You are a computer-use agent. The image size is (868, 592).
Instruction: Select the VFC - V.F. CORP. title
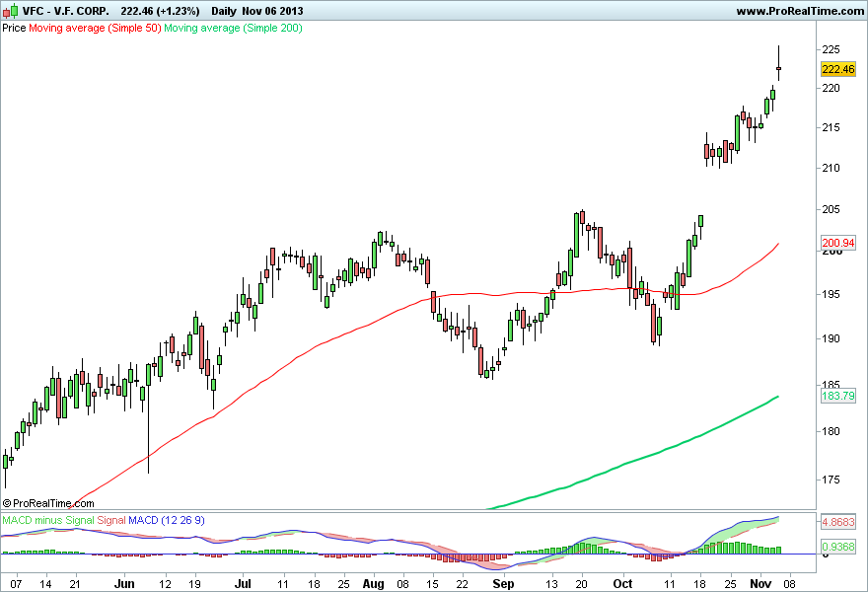tap(66, 11)
